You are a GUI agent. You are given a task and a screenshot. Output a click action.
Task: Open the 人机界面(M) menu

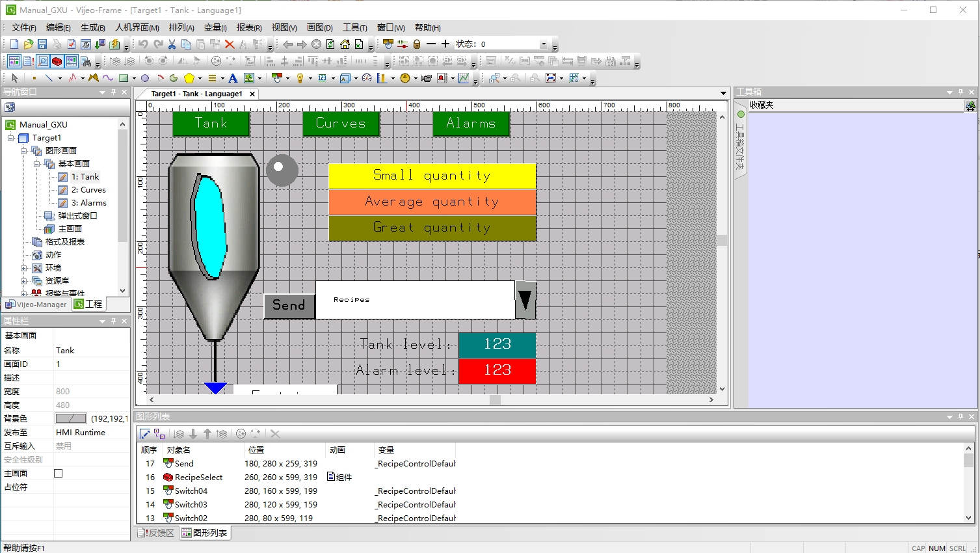pos(137,27)
